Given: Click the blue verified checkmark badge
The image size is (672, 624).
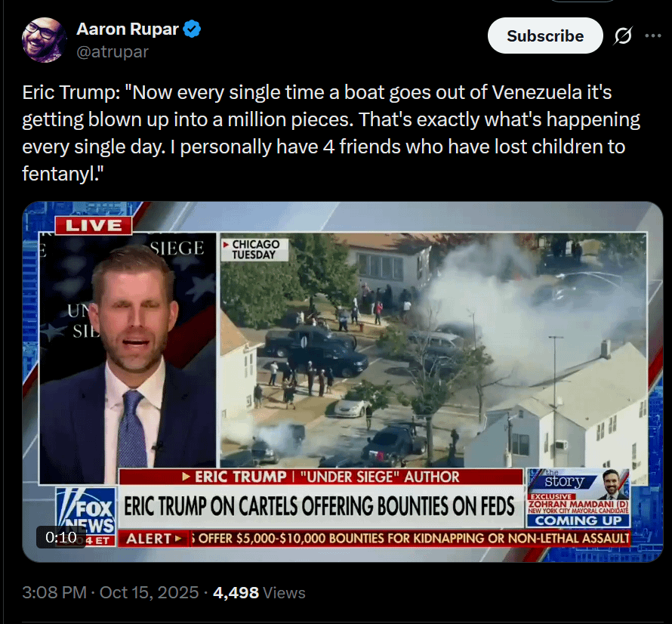Looking at the screenshot, I should (x=192, y=29).
